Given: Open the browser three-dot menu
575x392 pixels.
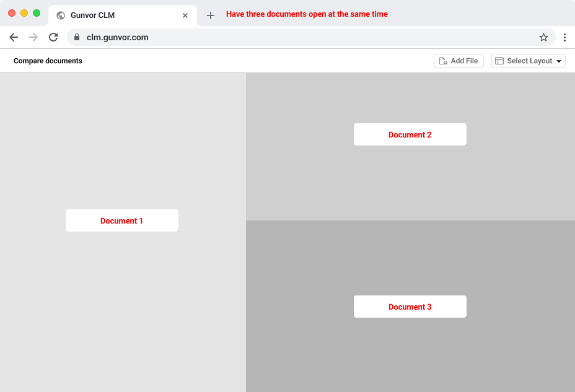Looking at the screenshot, I should (x=564, y=37).
